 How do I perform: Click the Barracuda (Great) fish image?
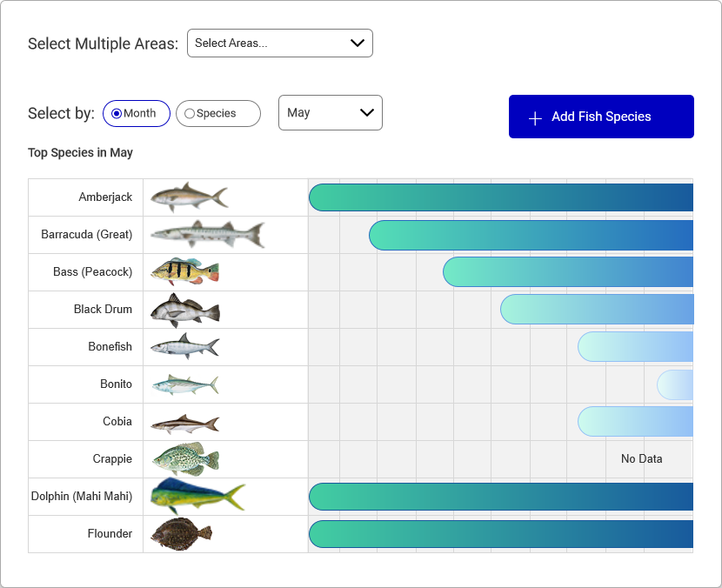[206, 234]
